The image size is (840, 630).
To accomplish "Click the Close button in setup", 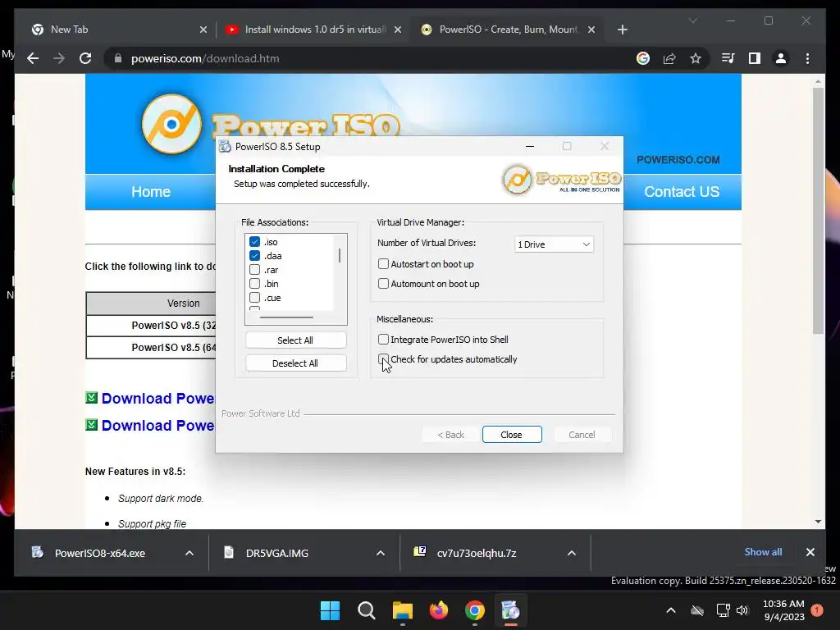I will tap(512, 435).
